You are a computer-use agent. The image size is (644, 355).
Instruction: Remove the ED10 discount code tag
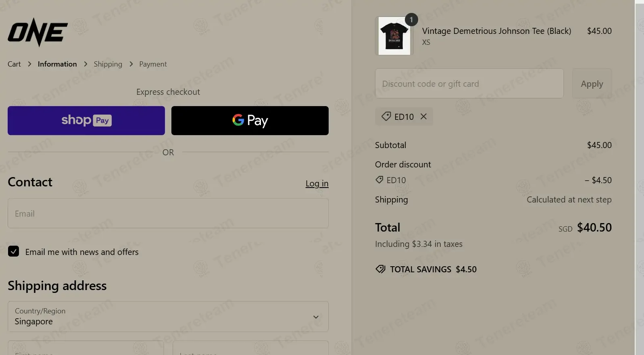pos(423,117)
